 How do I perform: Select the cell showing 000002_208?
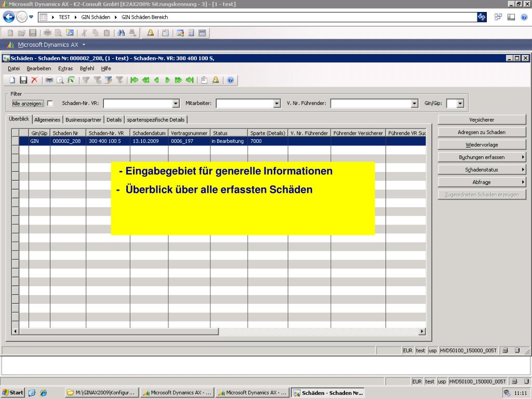click(x=68, y=141)
